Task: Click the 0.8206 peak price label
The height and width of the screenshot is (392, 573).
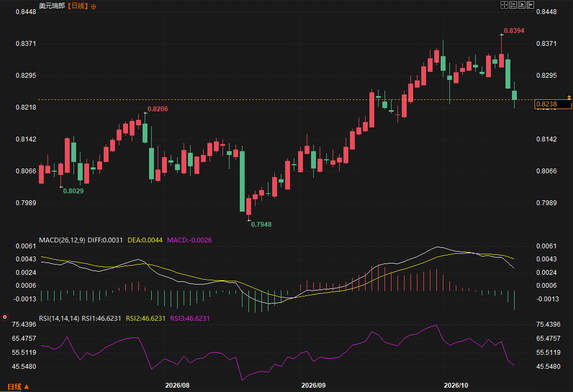Action: tap(158, 109)
